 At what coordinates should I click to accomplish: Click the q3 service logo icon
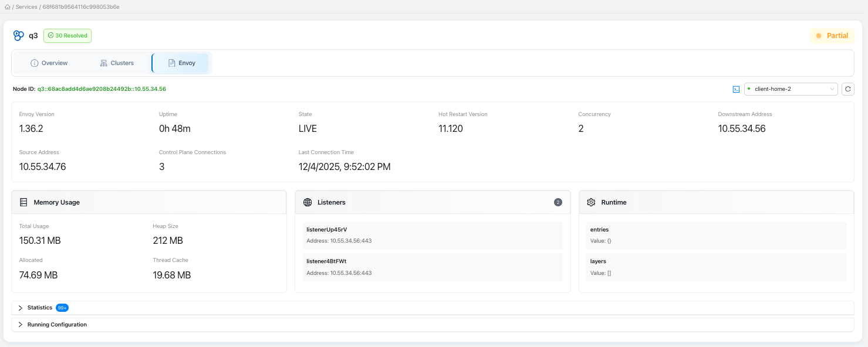point(19,36)
